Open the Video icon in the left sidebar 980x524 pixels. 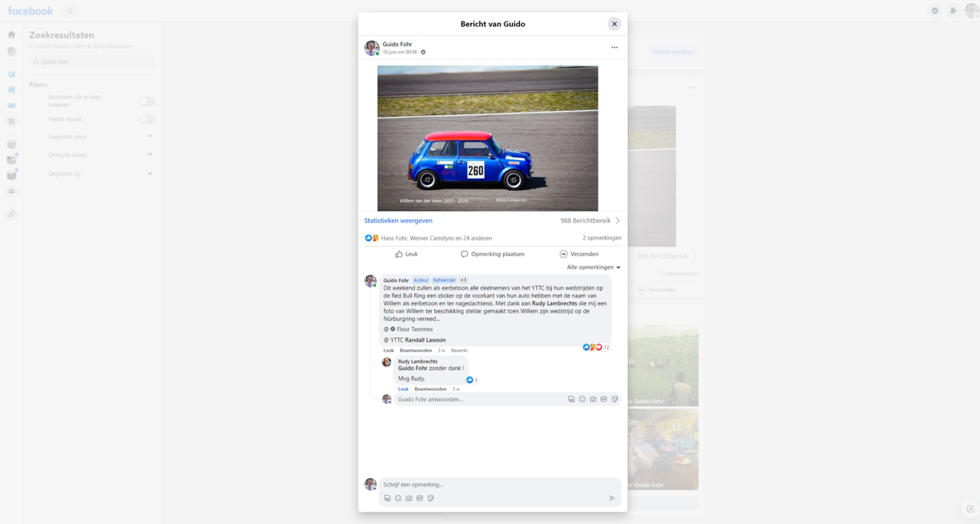point(11,74)
